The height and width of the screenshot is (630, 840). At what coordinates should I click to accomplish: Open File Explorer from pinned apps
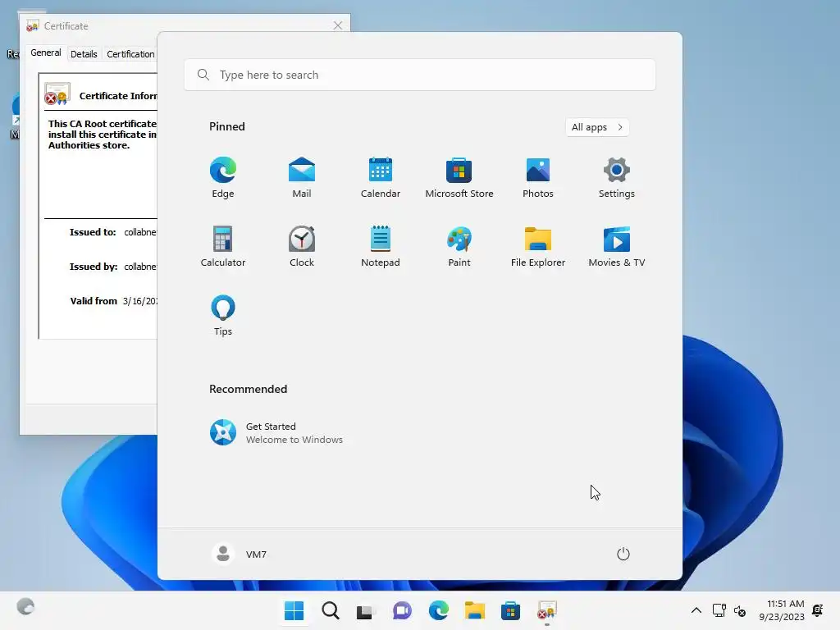tap(538, 246)
